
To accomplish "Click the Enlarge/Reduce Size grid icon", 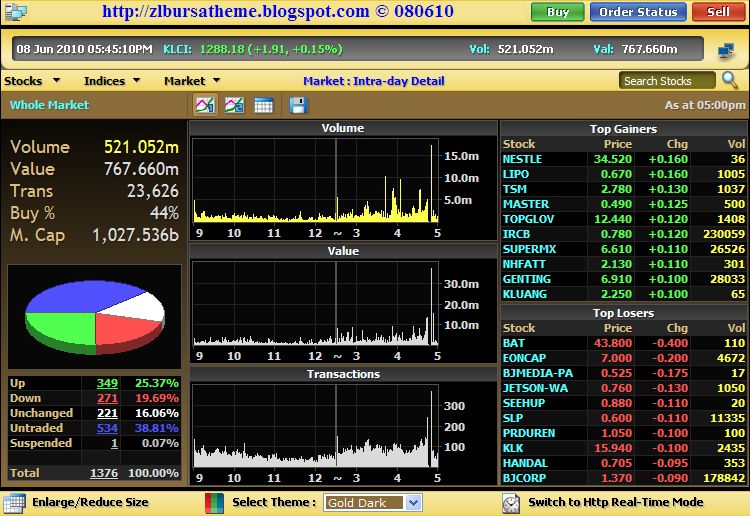I will click(x=14, y=503).
